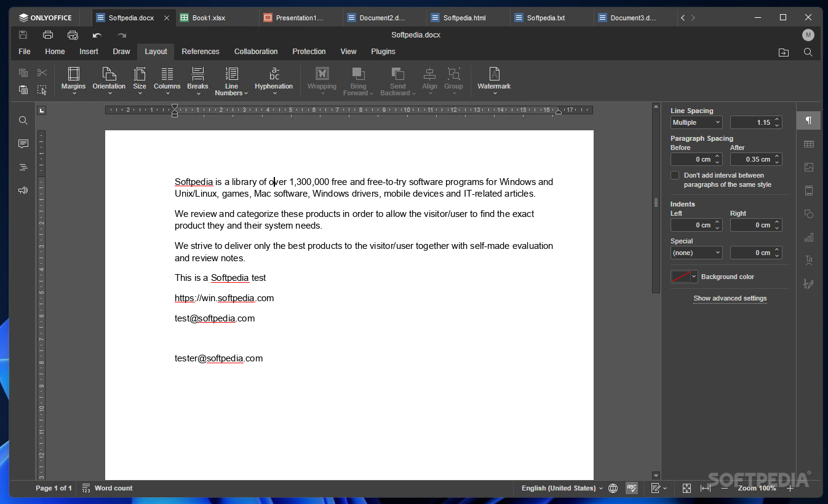The image size is (828, 504).
Task: Click Page 1 of 1 indicator
Action: coord(54,488)
